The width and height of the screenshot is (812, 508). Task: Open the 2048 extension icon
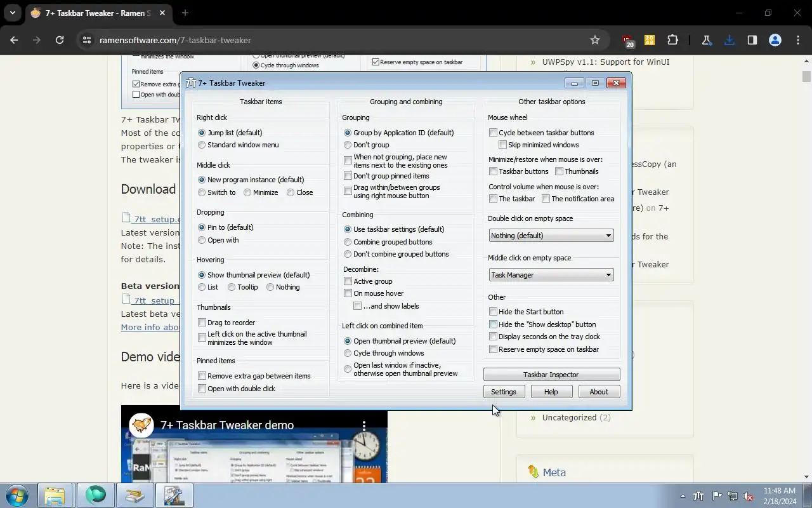click(x=650, y=40)
